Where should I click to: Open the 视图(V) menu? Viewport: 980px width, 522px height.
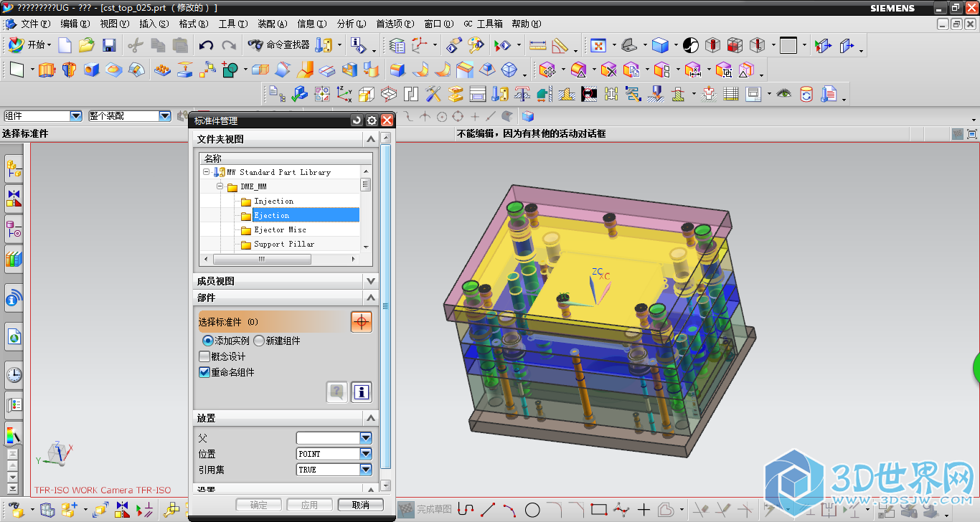click(114, 24)
